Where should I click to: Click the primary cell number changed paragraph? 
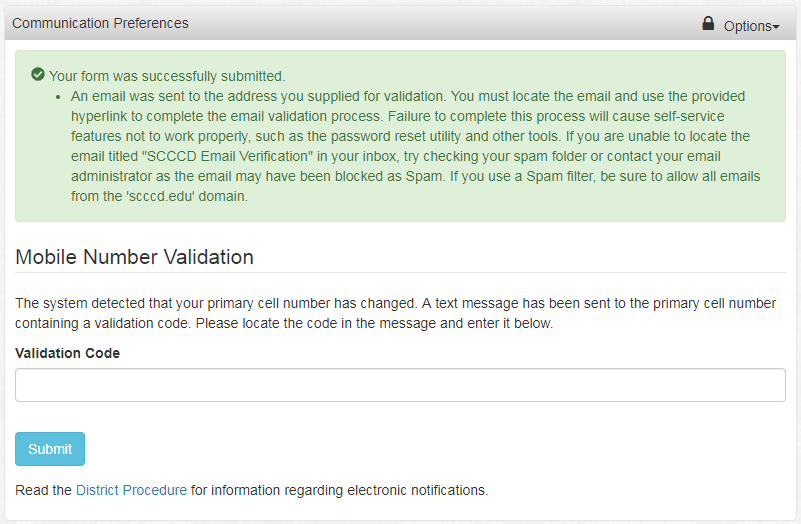coord(395,303)
